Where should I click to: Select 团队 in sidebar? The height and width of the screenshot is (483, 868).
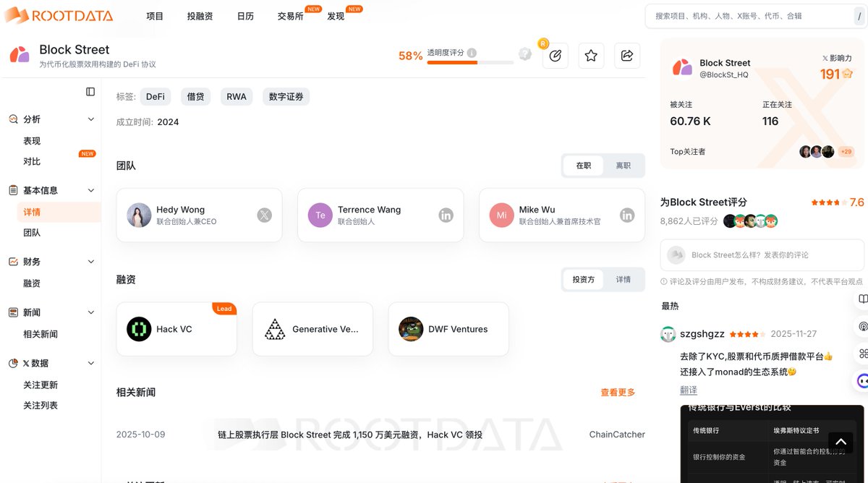coord(32,232)
